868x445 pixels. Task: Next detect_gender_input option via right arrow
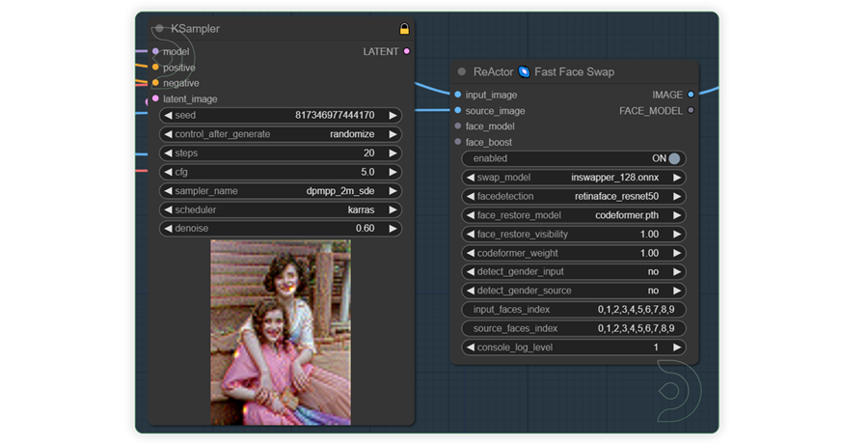(x=677, y=271)
